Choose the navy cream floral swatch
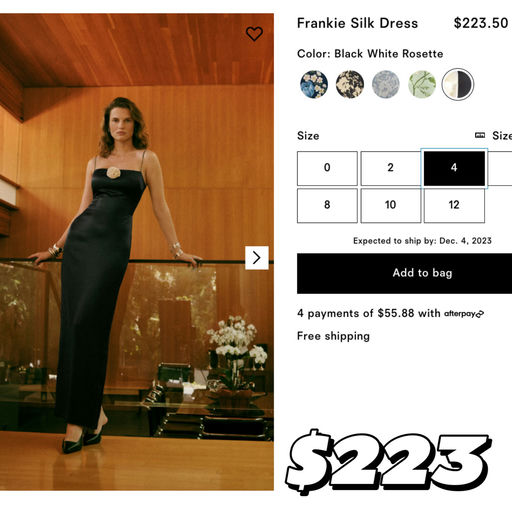This screenshot has width=512, height=512. pyautogui.click(x=350, y=84)
